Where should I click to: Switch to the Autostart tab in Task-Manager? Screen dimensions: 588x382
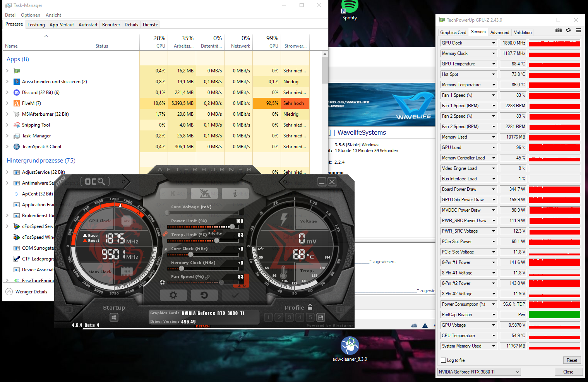[x=88, y=25]
